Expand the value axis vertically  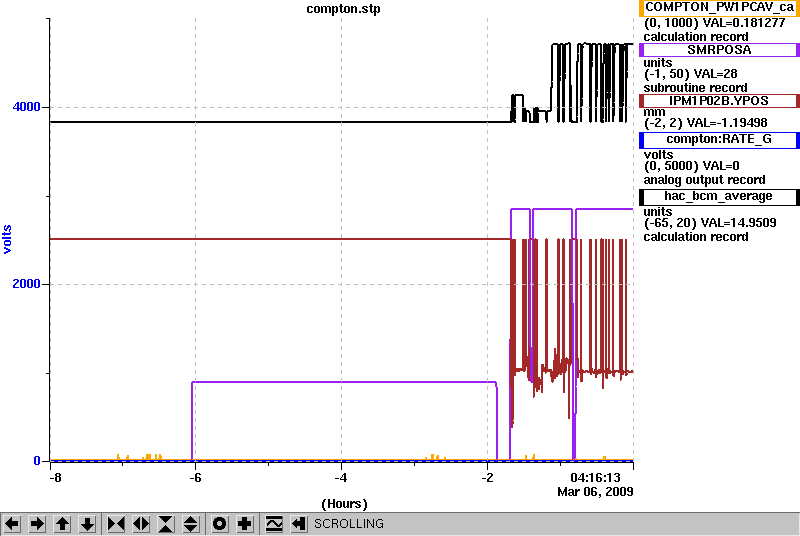(x=191, y=524)
